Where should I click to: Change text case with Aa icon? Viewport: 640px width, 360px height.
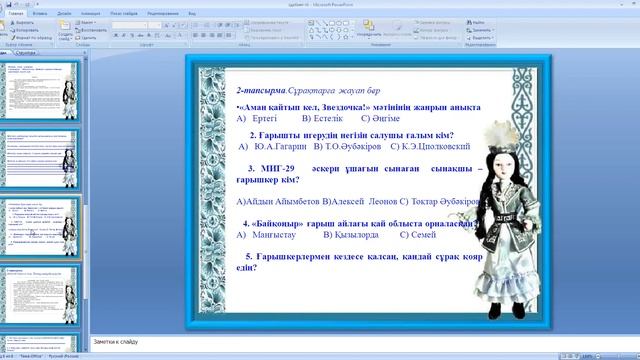pyautogui.click(x=168, y=36)
